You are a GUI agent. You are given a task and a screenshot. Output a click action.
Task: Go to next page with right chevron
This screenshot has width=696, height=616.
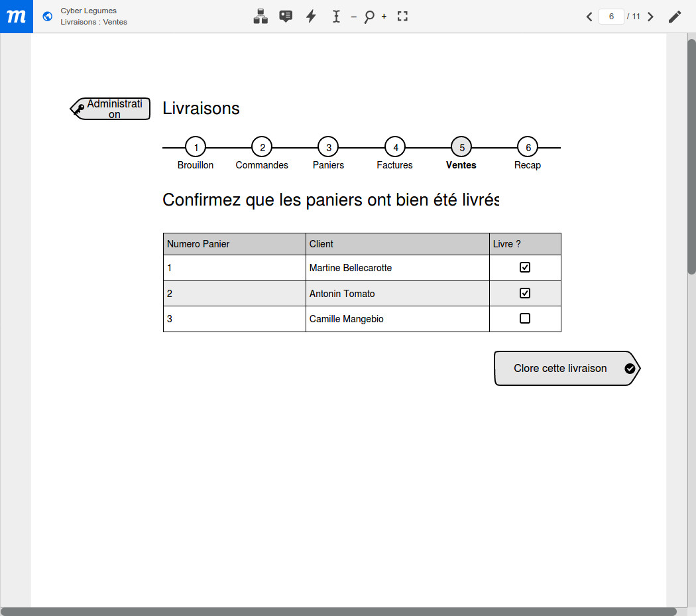[x=650, y=17]
